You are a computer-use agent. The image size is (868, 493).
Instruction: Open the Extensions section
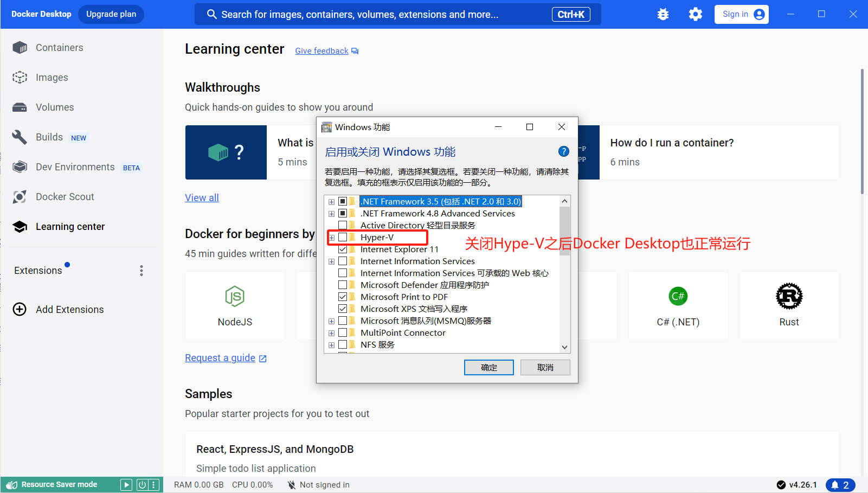[x=37, y=270]
